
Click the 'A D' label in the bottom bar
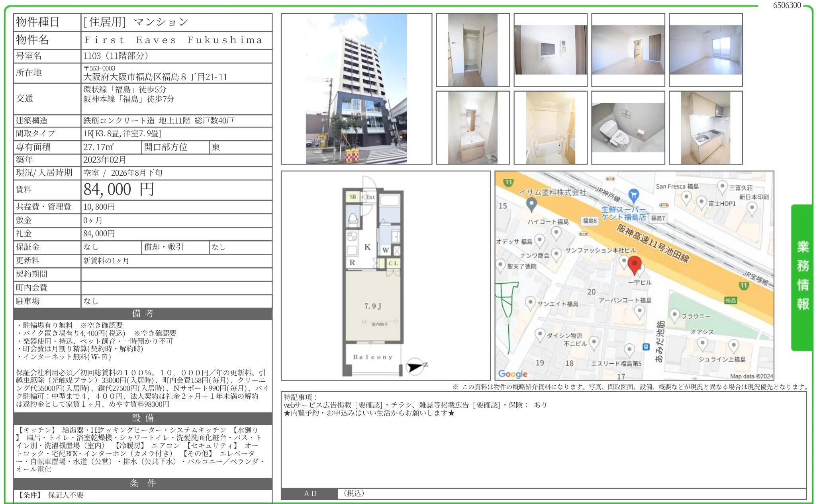[310, 494]
